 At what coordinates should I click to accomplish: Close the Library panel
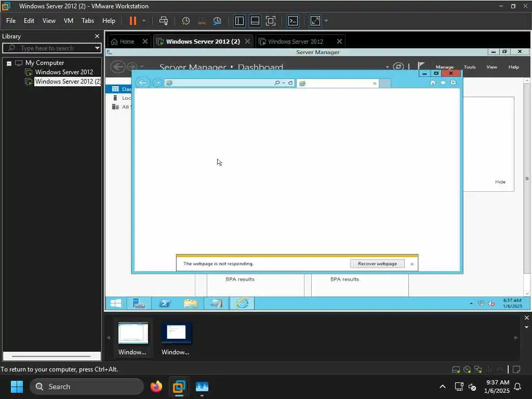tap(97, 36)
